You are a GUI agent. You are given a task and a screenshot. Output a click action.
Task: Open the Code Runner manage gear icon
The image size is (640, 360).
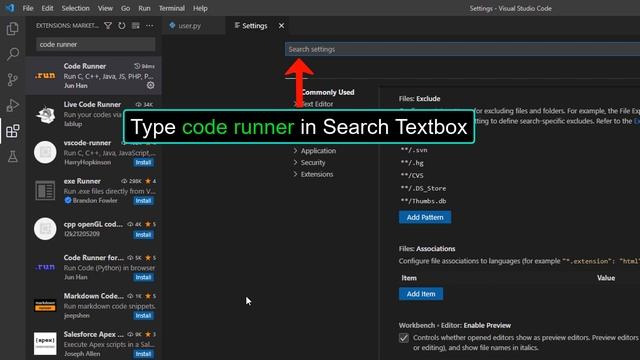coord(151,85)
